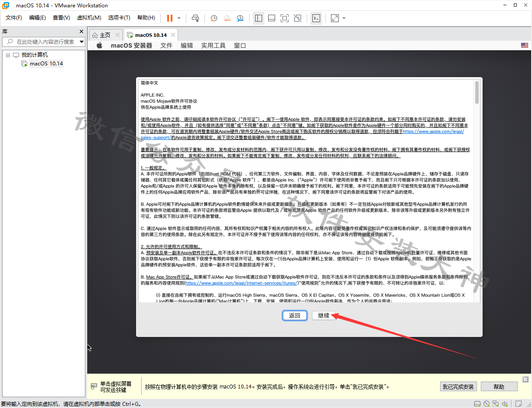
Task: Click the Send Ctrl+Alt+Del toolbar icon
Action: [x=195, y=18]
